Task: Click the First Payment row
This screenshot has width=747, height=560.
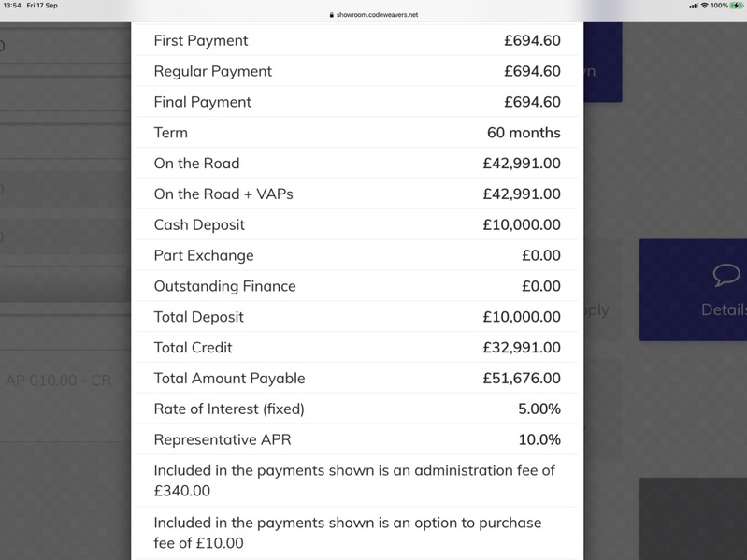Action: coord(357,40)
